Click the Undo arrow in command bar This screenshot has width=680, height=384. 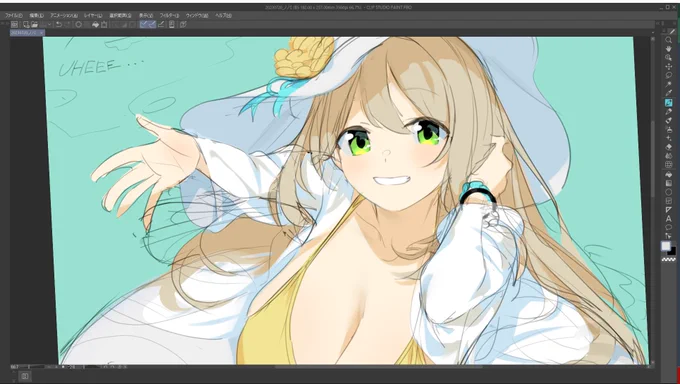[x=59, y=24]
